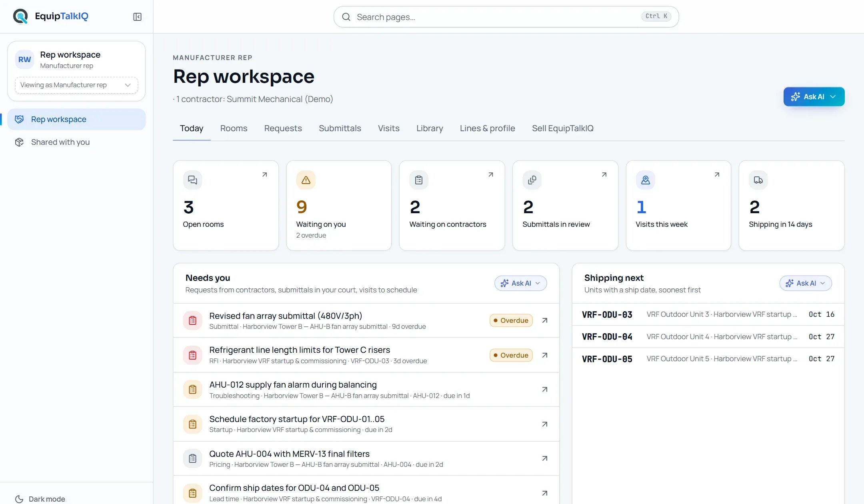The width and height of the screenshot is (864, 504).
Task: Collapse the sidebar using panel icon
Action: 137,17
